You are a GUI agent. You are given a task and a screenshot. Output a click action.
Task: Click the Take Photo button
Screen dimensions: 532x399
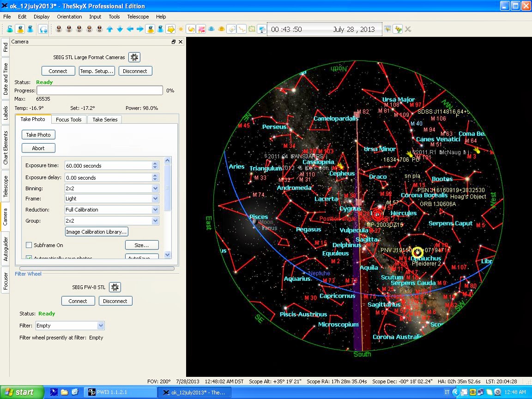coord(38,134)
